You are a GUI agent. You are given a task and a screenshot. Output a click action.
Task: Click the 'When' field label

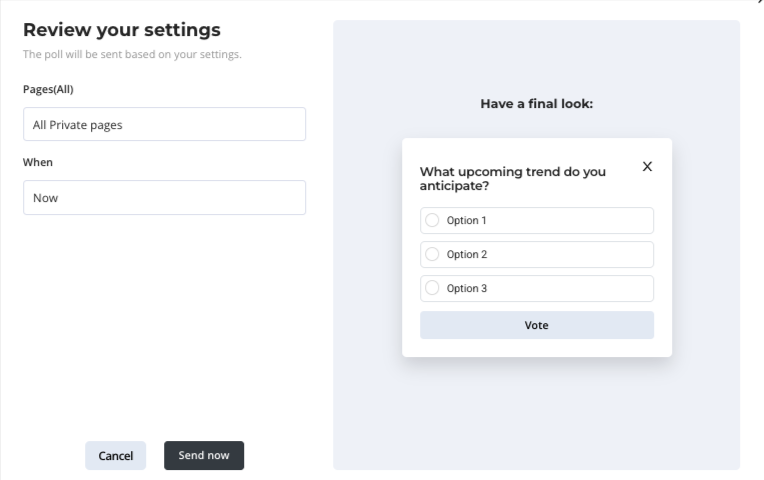38,162
